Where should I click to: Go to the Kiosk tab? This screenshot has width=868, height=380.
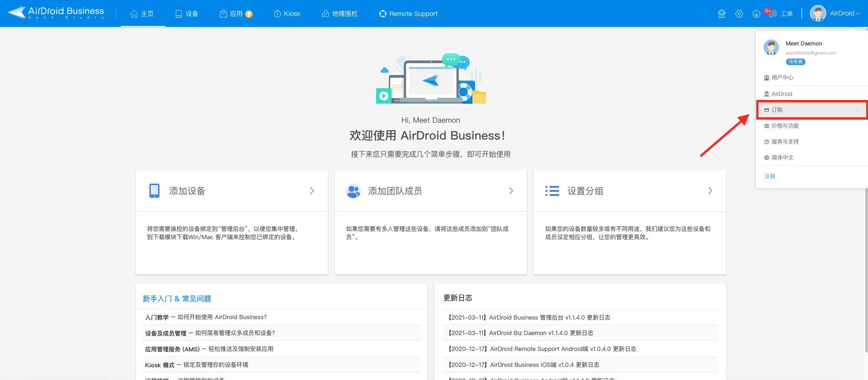pos(287,14)
